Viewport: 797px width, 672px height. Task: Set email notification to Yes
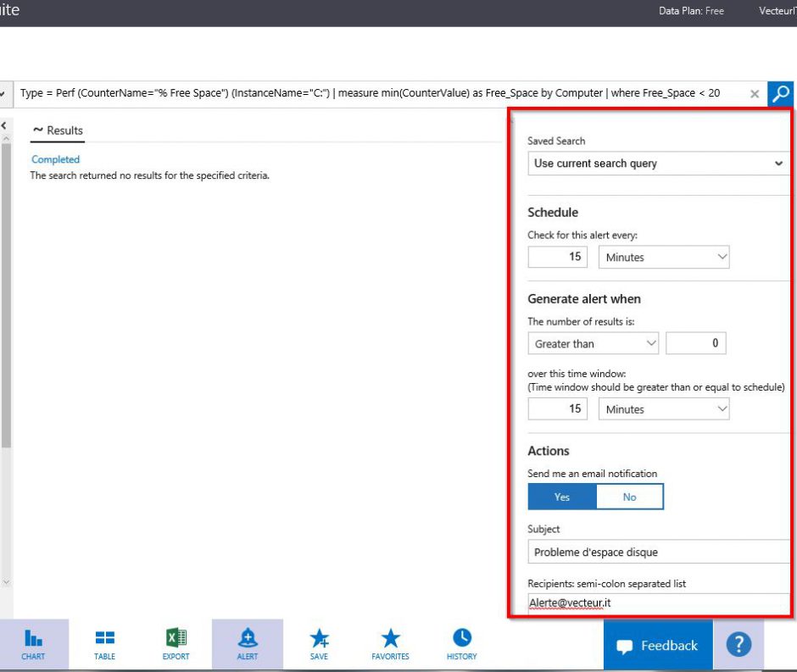pyautogui.click(x=562, y=497)
